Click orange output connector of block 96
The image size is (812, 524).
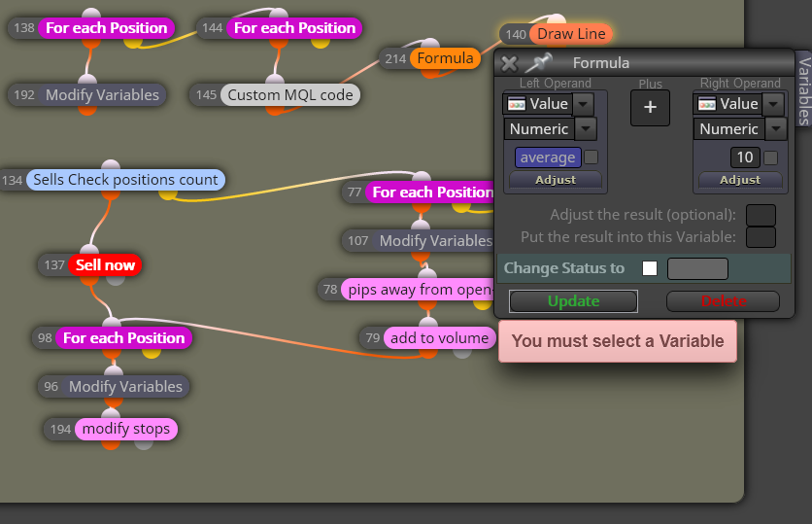(114, 402)
